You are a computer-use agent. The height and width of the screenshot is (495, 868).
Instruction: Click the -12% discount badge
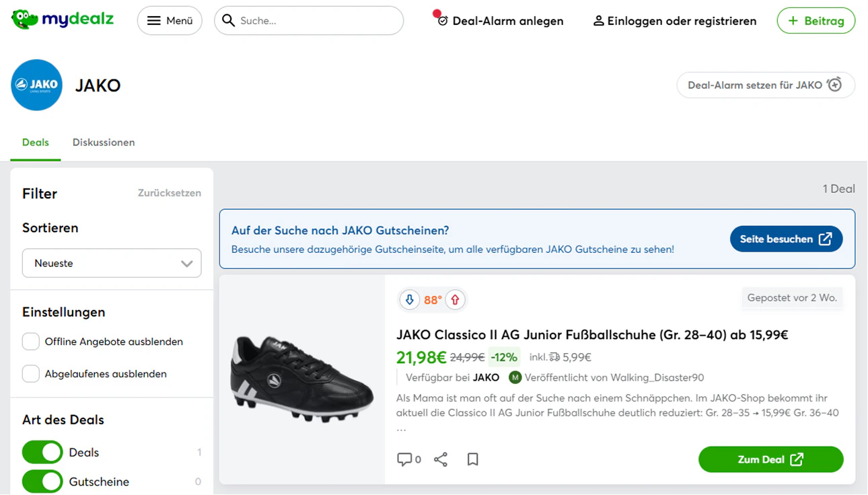pos(504,357)
